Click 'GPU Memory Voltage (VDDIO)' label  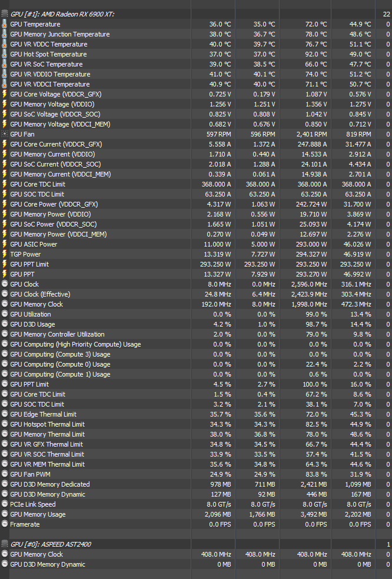52,104
